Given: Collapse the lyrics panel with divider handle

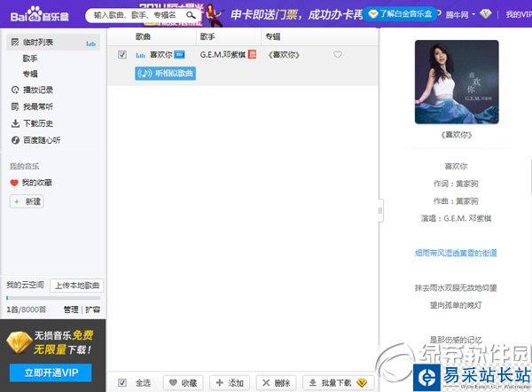Looking at the screenshot, I should 380,210.
